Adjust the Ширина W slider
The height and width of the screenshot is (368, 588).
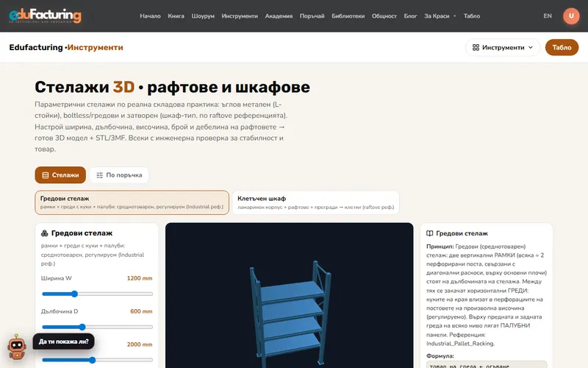[97, 294]
